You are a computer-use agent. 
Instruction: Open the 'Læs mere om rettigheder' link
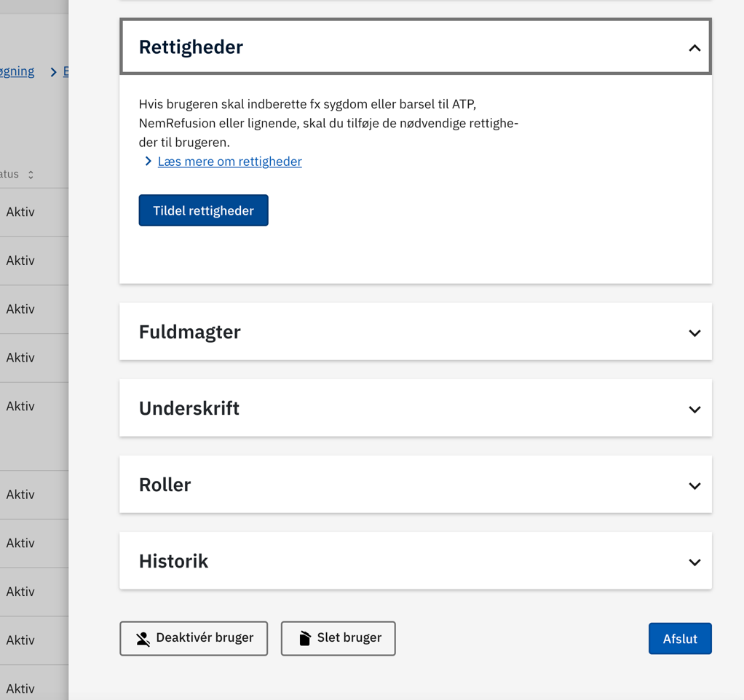pos(229,162)
